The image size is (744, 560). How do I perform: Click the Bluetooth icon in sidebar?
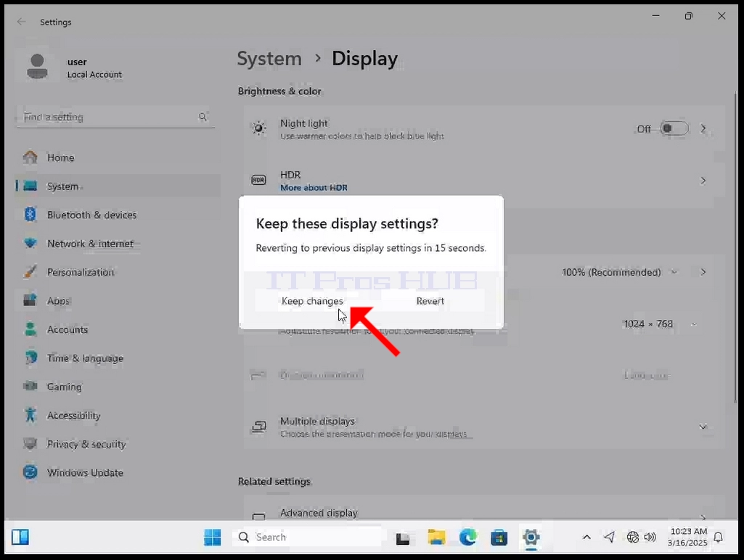[30, 214]
